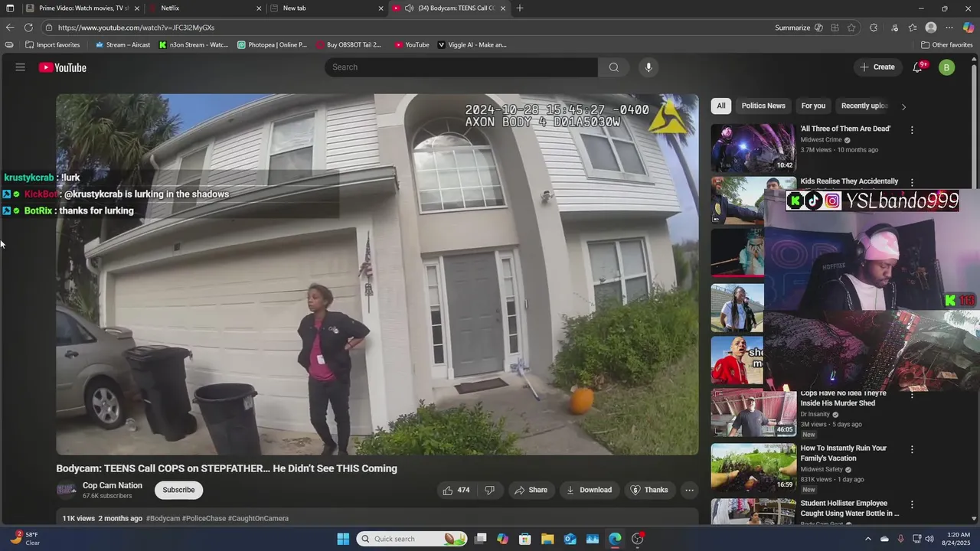Open Edge Copilot summarize icon
The image size is (980, 551).
[818, 28]
